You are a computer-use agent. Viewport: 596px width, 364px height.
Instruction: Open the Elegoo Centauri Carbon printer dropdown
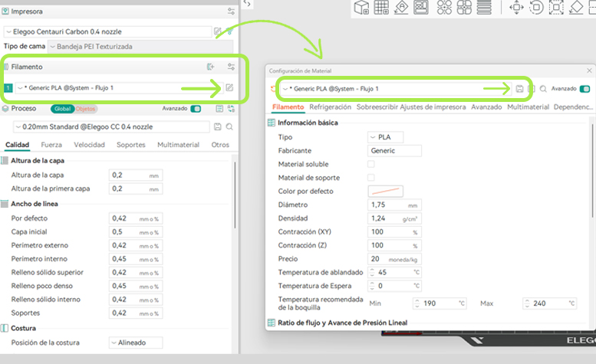107,31
